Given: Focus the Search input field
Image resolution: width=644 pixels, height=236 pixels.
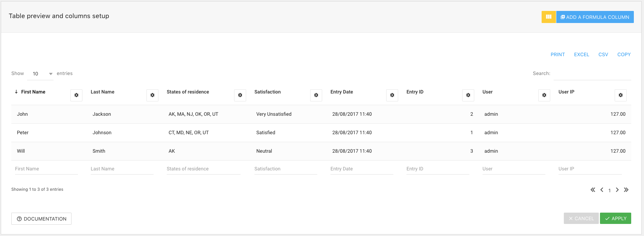Looking at the screenshot, I should pos(592,74).
